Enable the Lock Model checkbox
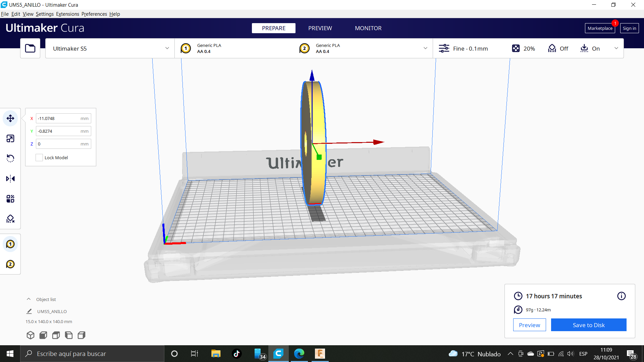This screenshot has height=362, width=644. [x=39, y=158]
